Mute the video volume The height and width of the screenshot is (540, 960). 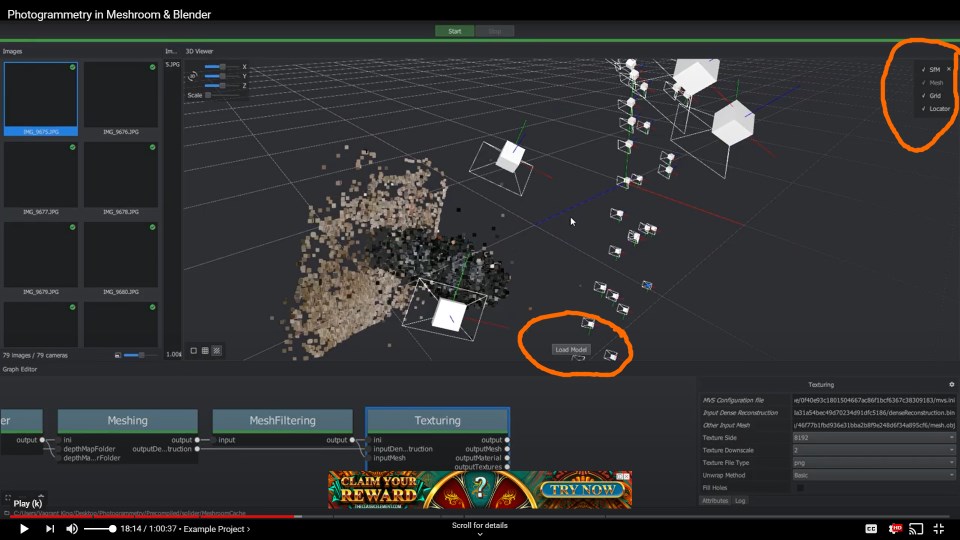click(x=72, y=528)
